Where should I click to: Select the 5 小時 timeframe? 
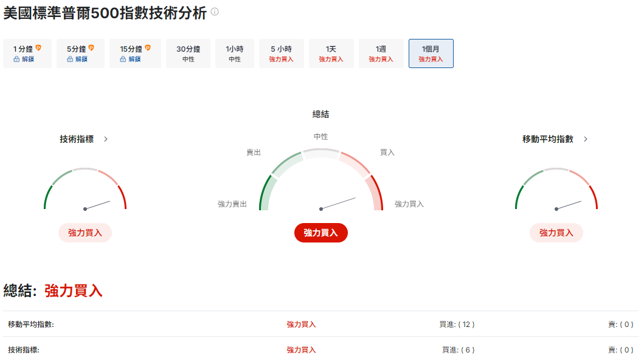pyautogui.click(x=281, y=53)
